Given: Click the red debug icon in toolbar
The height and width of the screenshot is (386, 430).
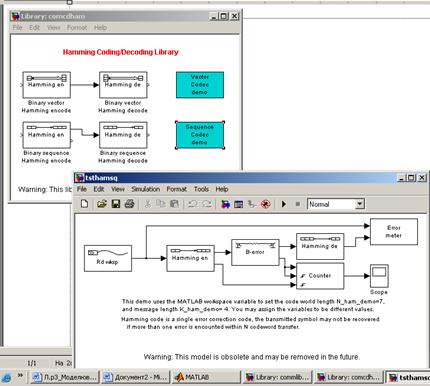Looking at the screenshot, I should click(266, 204).
